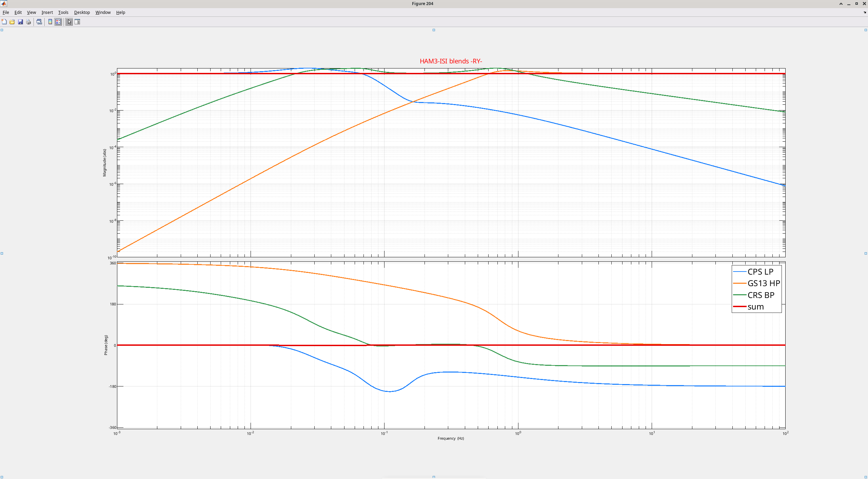This screenshot has width=868, height=479.
Task: Select the plot title "HAM3-ISI blends -RY-"
Action: [x=451, y=61]
